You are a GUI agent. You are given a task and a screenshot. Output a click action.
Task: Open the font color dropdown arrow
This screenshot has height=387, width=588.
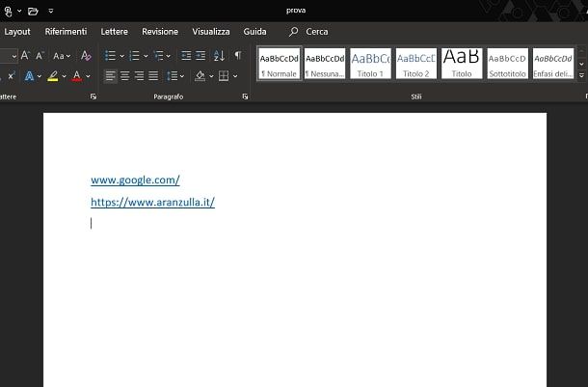88,76
